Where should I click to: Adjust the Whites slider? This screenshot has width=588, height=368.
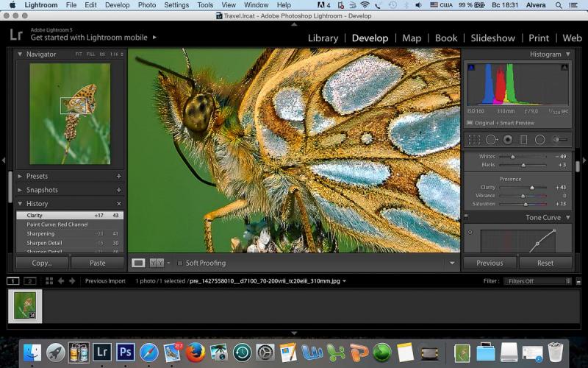coord(512,156)
